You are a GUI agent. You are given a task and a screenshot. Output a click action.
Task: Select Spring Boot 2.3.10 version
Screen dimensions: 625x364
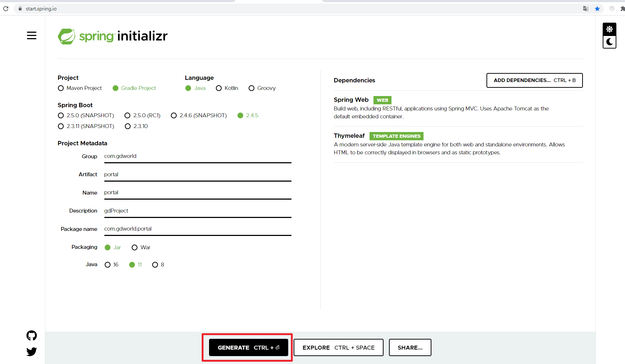[x=136, y=126]
